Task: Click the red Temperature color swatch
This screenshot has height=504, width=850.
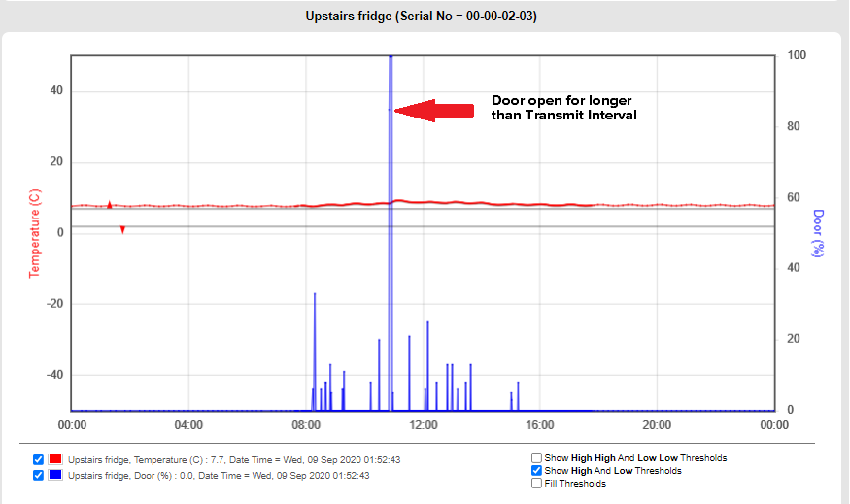Action: pos(55,459)
